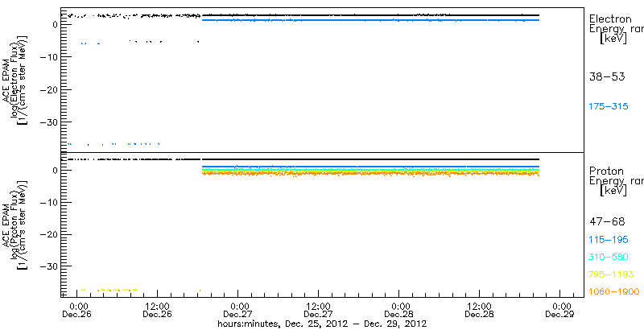The height and width of the screenshot is (330, 644).
Task: Click the blue 115-195 proton legend label
Action: (609, 240)
